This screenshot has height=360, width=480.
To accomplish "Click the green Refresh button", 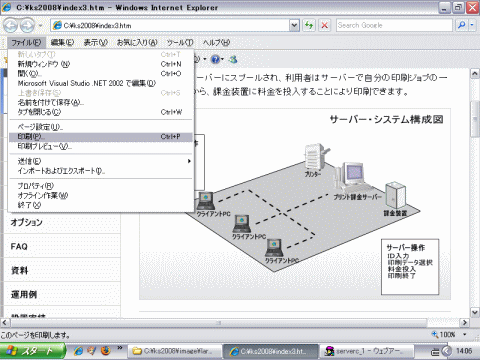I will [x=309, y=25].
